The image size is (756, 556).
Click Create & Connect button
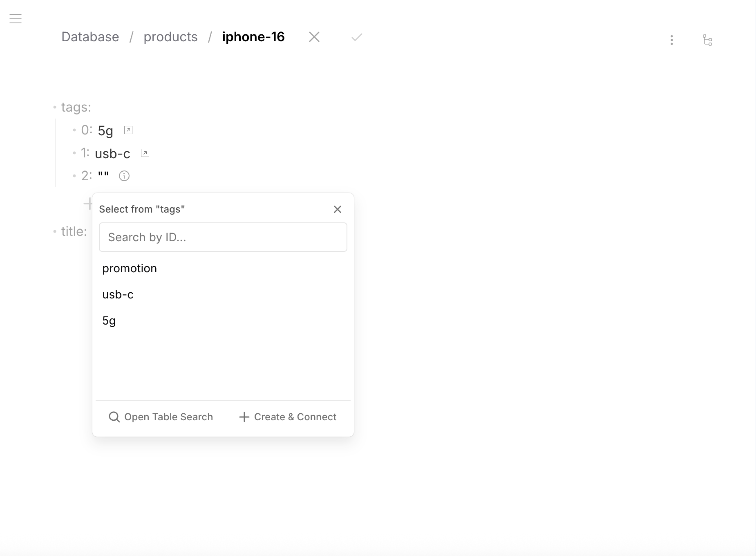pyautogui.click(x=288, y=417)
